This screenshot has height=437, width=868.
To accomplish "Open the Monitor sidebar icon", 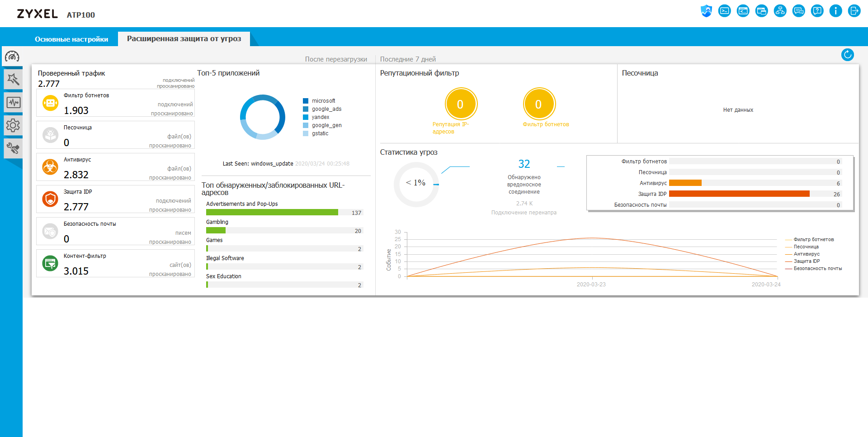I will click(x=13, y=102).
